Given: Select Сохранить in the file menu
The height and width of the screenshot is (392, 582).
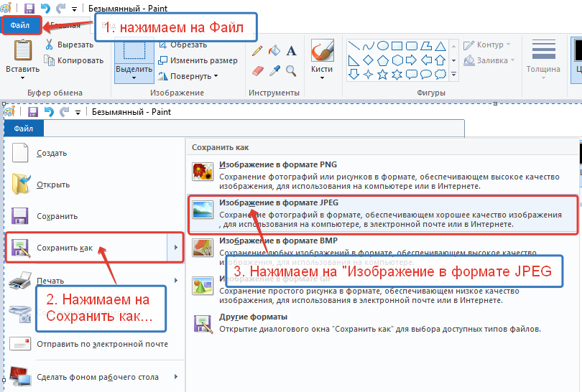Looking at the screenshot, I should (x=95, y=216).
